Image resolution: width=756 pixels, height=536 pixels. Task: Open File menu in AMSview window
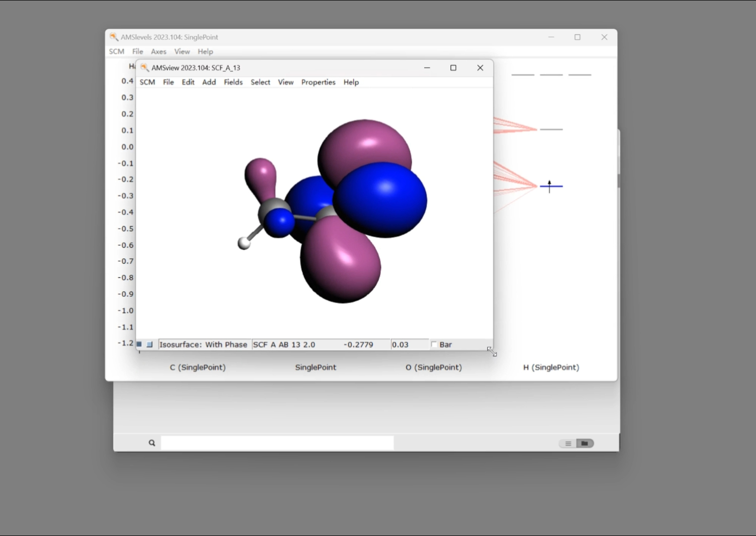click(x=168, y=82)
